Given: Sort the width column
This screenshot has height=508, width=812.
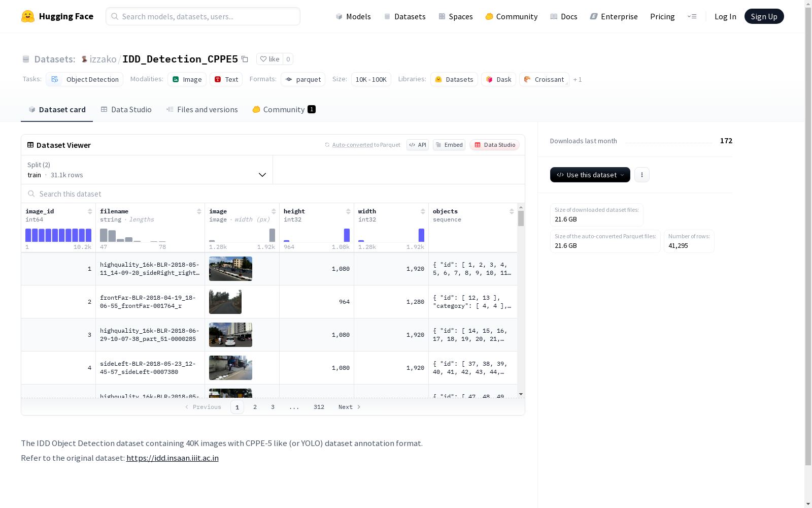Looking at the screenshot, I should pos(423,211).
